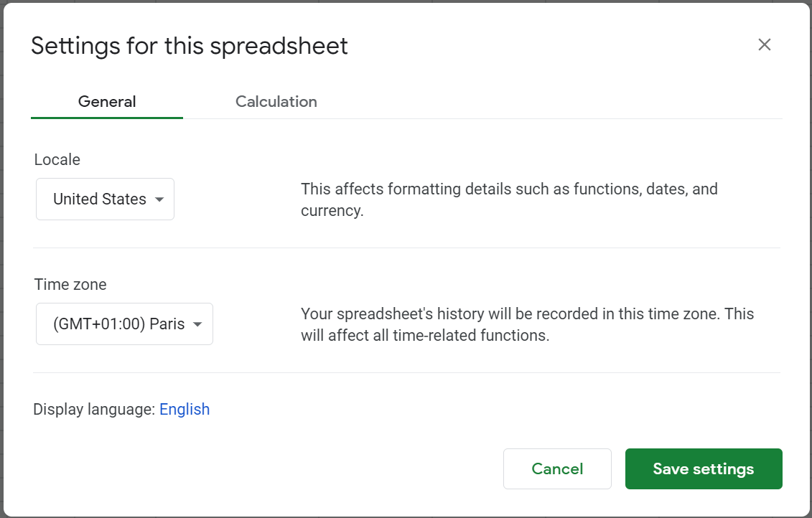Click the green Save settings button

[703, 469]
